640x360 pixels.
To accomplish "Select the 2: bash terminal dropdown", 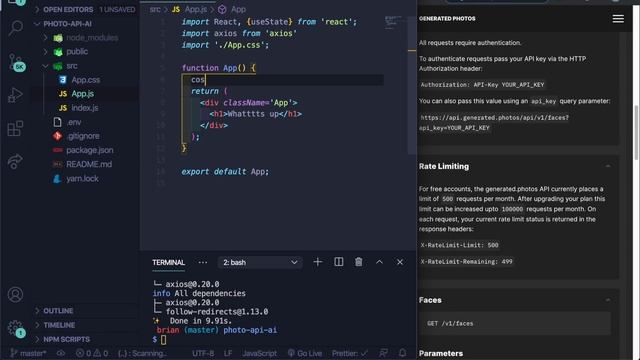I will tap(260, 262).
